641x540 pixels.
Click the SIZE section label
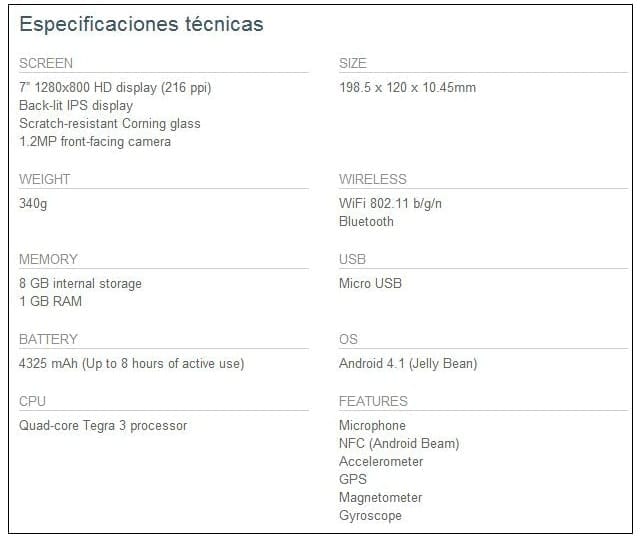point(353,64)
